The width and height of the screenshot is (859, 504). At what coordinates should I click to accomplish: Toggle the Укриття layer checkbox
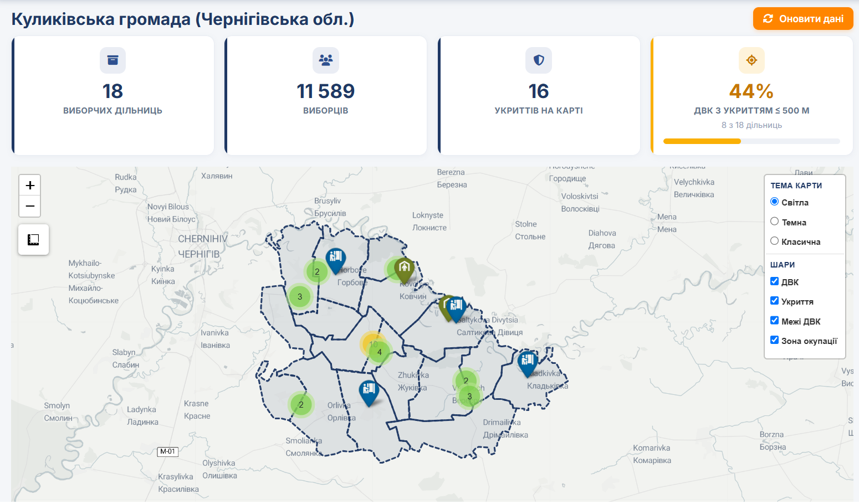coord(775,301)
